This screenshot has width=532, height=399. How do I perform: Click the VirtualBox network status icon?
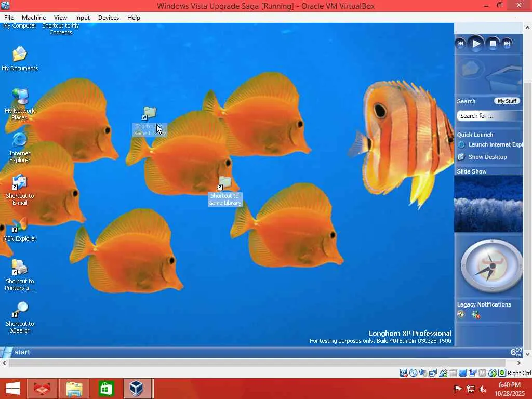tap(433, 373)
